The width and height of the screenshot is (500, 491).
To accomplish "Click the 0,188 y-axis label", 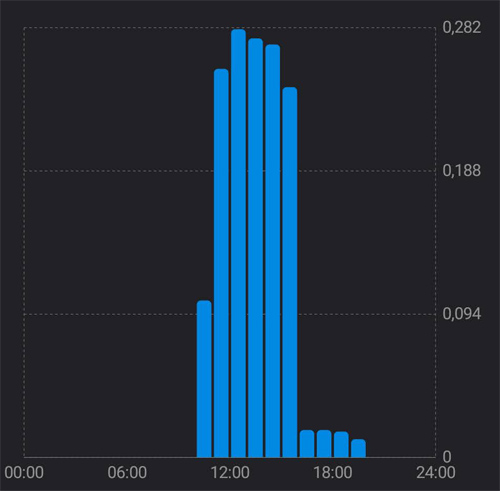I will (x=462, y=170).
